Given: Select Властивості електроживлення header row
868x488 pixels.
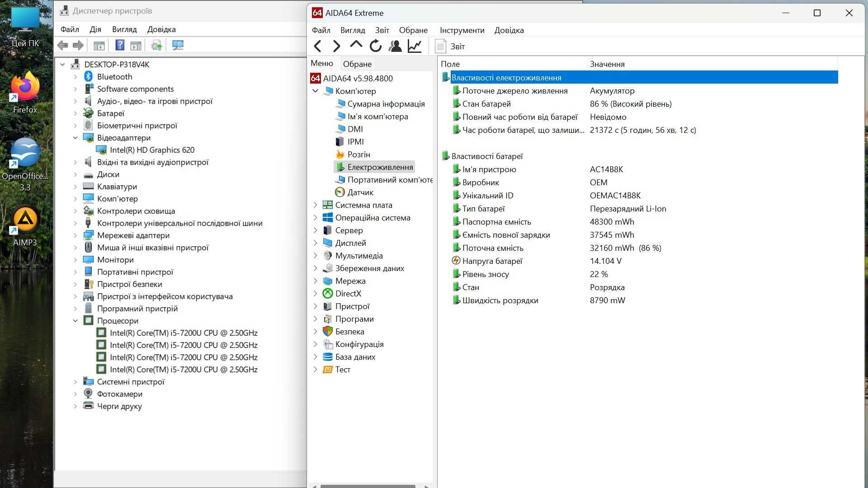Looking at the screenshot, I should click(639, 78).
